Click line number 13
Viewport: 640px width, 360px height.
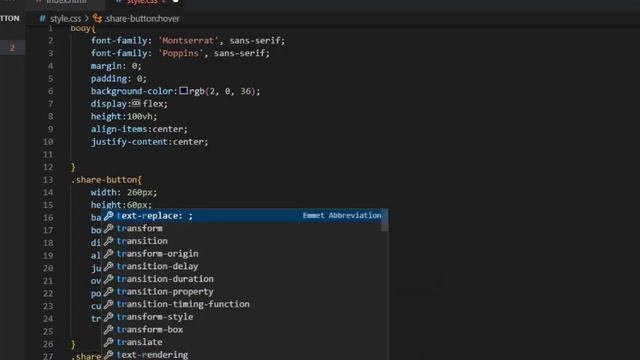tap(48, 180)
